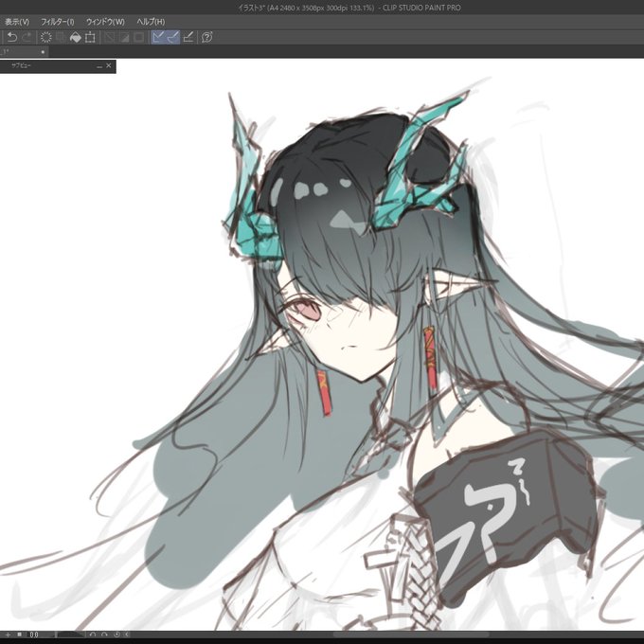The image size is (644, 644).
Task: Click the サブビュー panel title
Action: 21,65
